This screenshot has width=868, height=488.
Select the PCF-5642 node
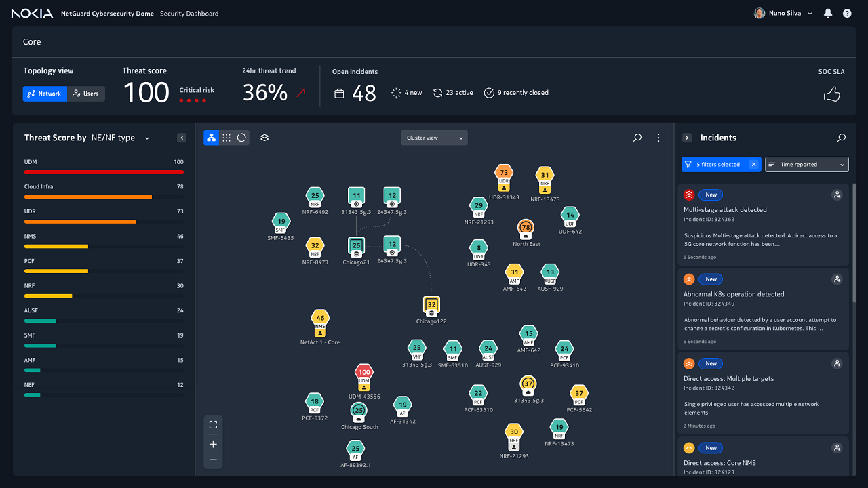pos(579,396)
